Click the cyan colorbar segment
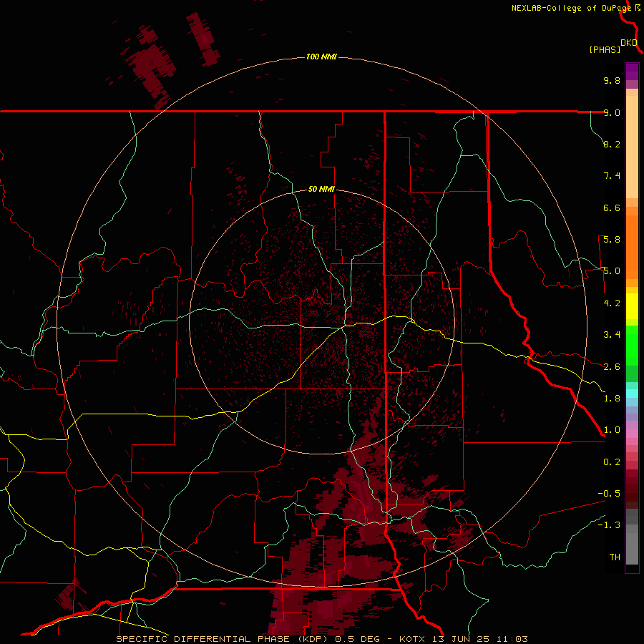This screenshot has height=644, width=644. (632, 393)
